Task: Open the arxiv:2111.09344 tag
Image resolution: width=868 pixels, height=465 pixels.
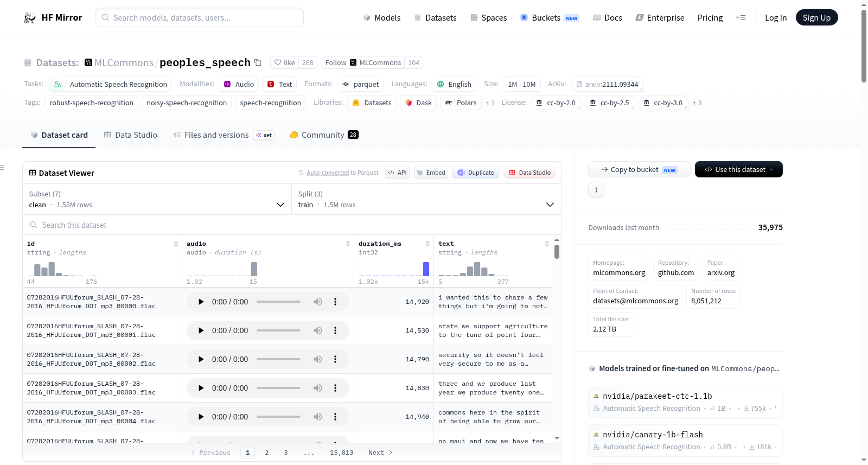Action: [607, 84]
